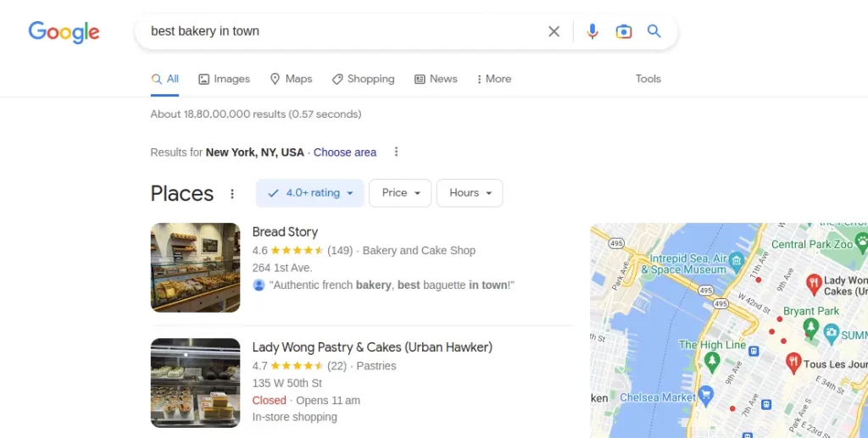
Task: Clear the search query with X icon
Action: (554, 31)
